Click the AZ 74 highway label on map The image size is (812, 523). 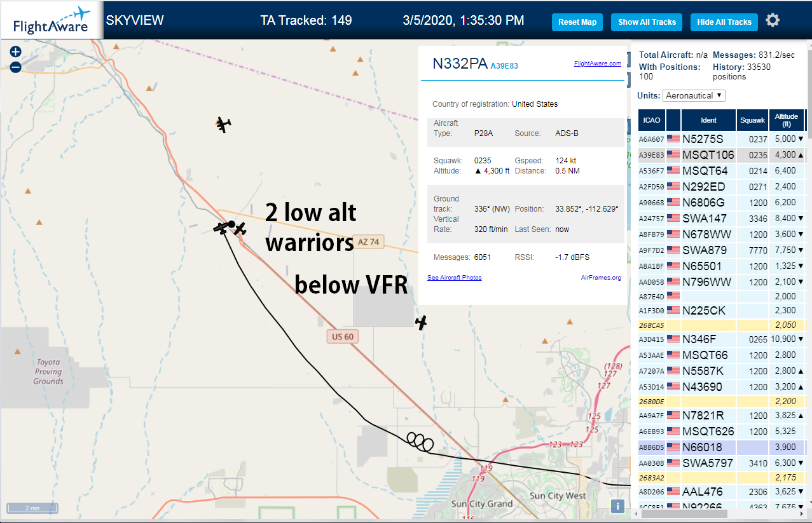(369, 242)
